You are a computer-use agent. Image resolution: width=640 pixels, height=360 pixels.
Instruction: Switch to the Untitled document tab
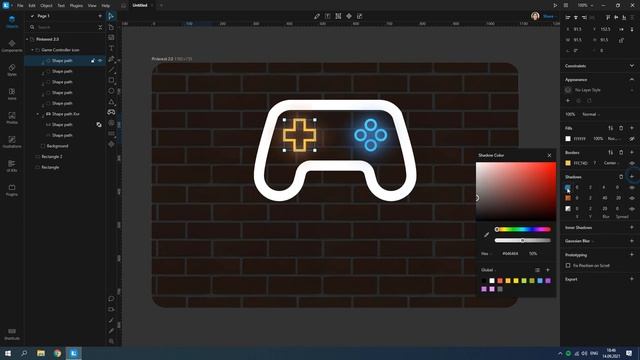tap(140, 5)
